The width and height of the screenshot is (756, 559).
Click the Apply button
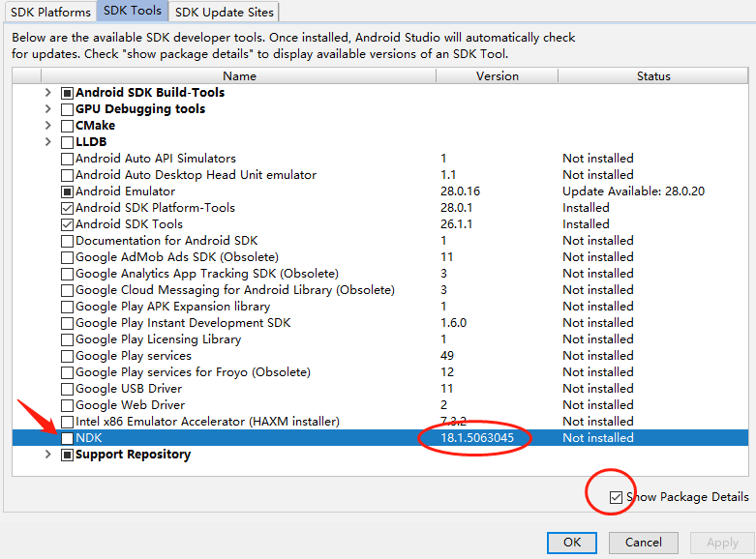722,543
